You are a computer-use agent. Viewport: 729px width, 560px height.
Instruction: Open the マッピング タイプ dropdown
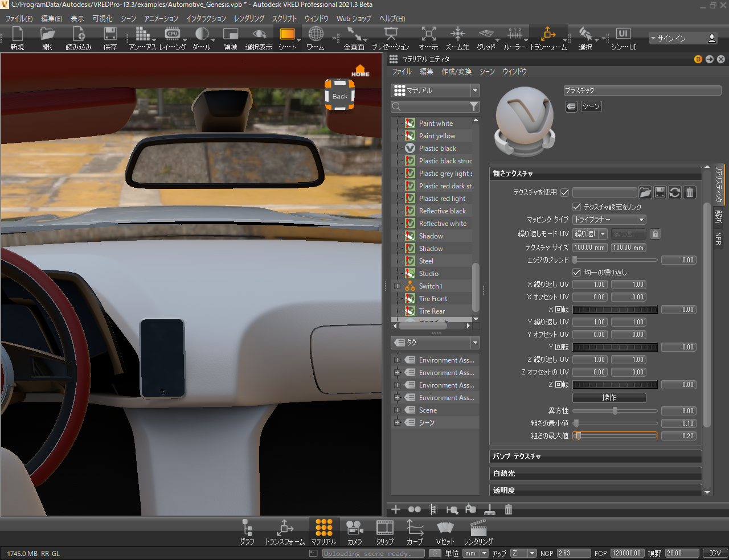pyautogui.click(x=609, y=220)
